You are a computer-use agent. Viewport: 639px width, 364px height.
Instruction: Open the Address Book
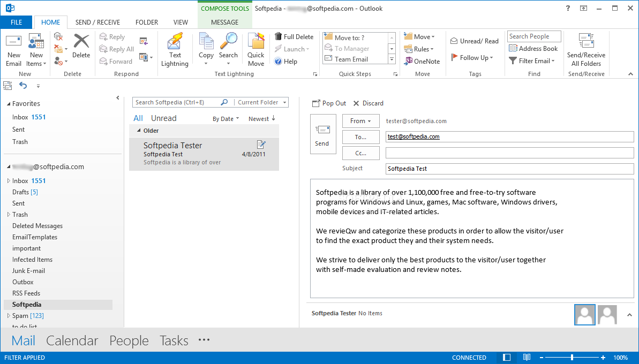[x=533, y=49]
